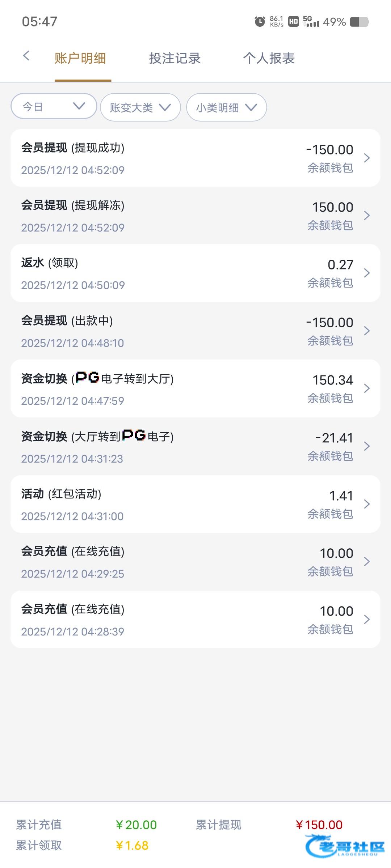This screenshot has width=391, height=868.
Task: Tap chevron on 提现成功 -150.00 row
Action: pos(367,158)
